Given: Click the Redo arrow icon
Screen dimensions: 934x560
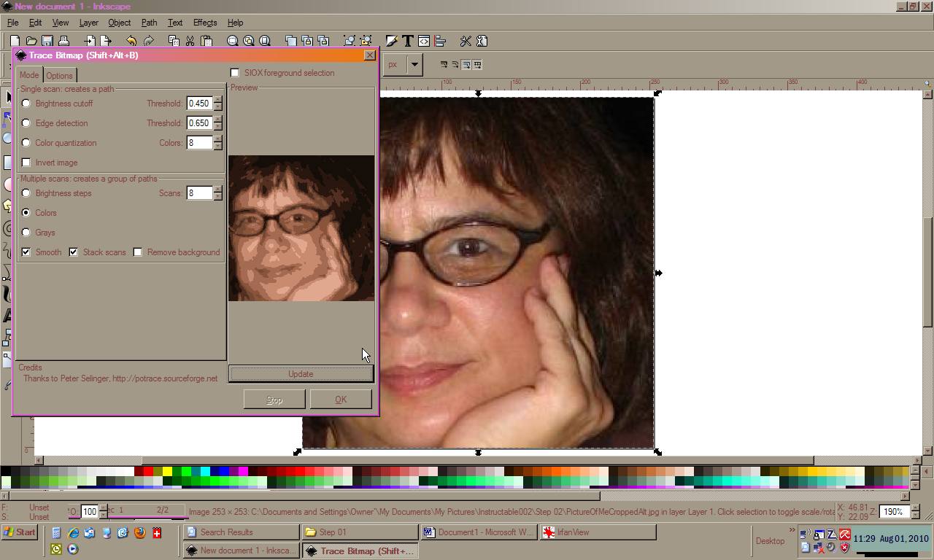Looking at the screenshot, I should pyautogui.click(x=148, y=42).
